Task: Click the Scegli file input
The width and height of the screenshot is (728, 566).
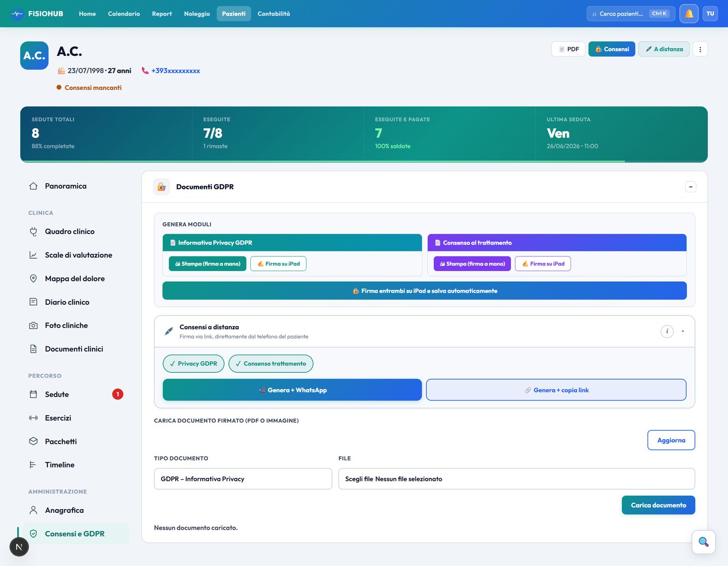Action: [x=516, y=479]
